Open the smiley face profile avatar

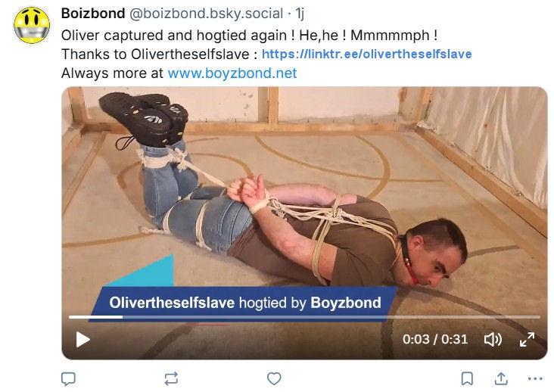32,26
